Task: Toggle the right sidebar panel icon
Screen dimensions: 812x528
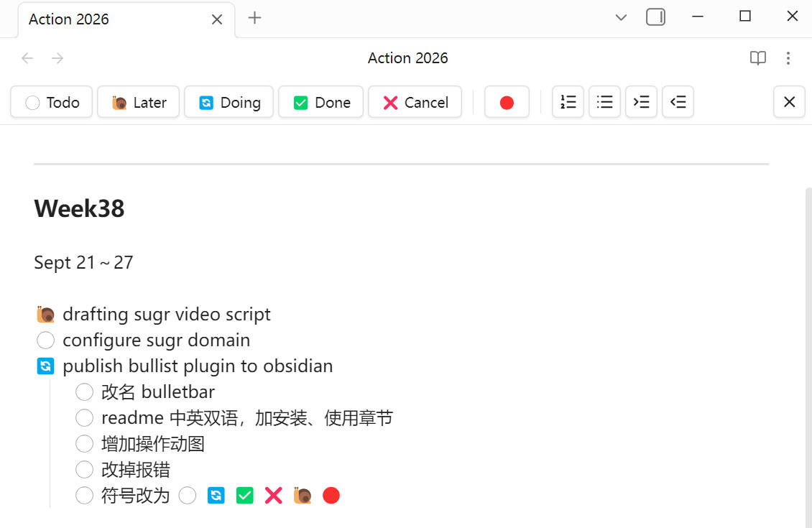Action: [x=655, y=17]
